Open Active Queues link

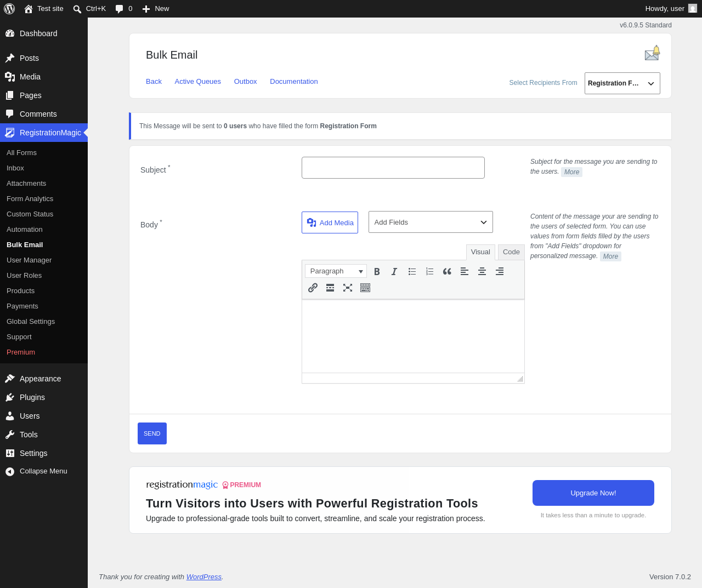click(198, 82)
